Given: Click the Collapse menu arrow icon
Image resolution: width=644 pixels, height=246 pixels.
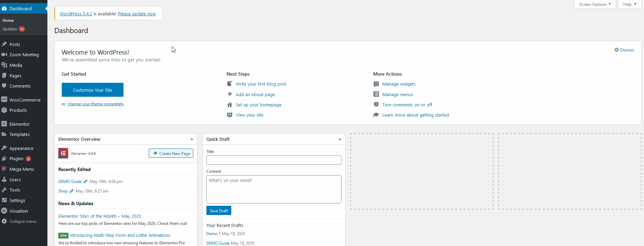Looking at the screenshot, I should (x=4, y=221).
